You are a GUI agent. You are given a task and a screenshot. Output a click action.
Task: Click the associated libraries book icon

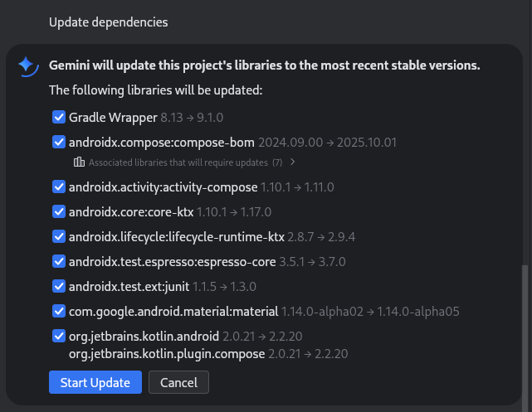tap(80, 162)
